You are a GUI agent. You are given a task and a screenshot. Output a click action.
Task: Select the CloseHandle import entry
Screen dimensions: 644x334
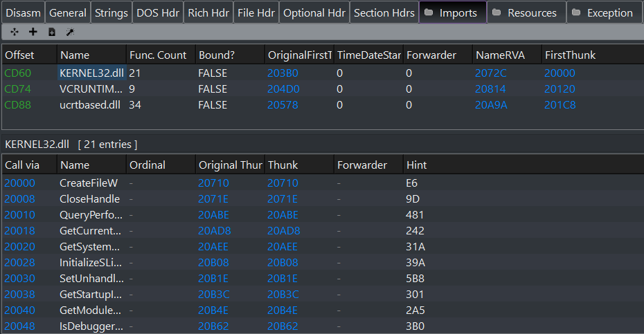[x=323, y=199]
